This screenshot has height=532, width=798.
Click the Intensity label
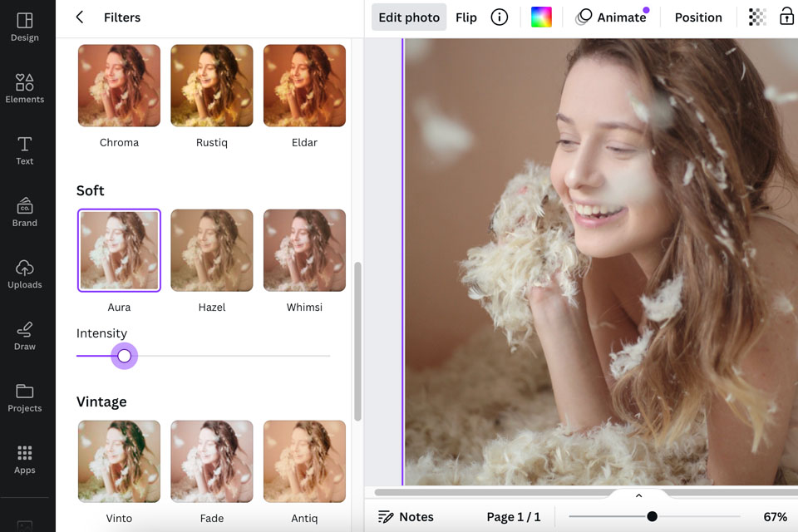coord(101,333)
